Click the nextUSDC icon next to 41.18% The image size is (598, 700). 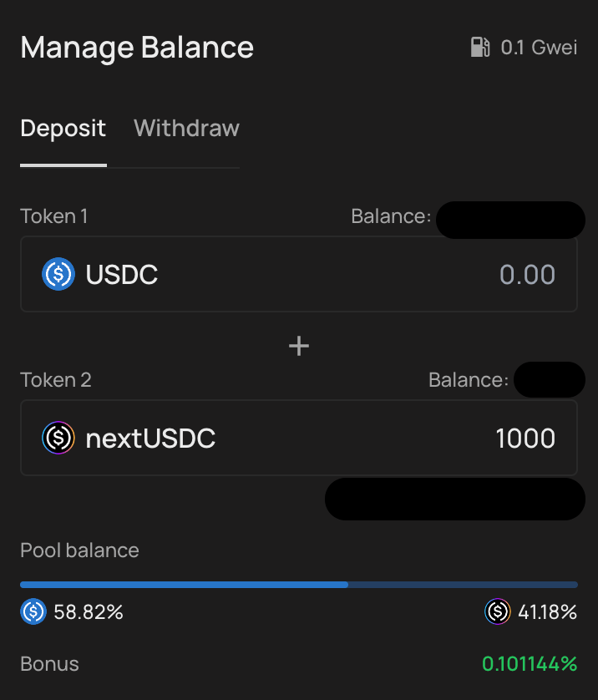(x=498, y=611)
